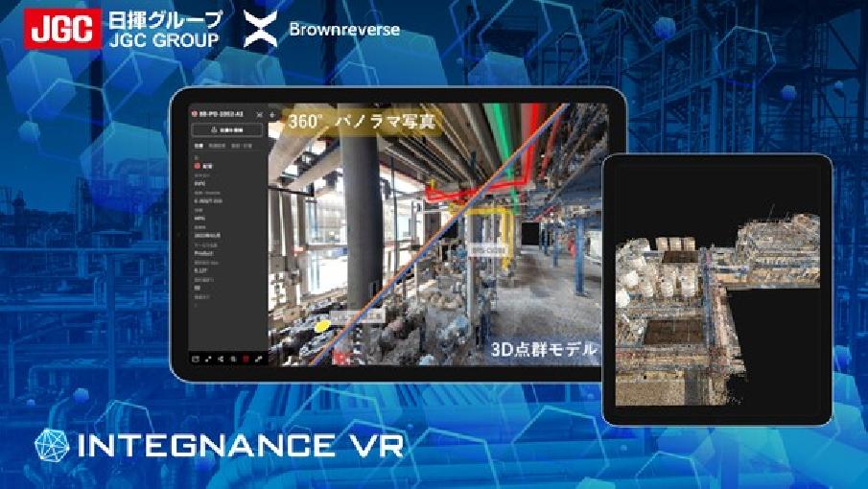Viewport: 868px width, 489px height.
Task: Open the third tab of the side panel
Action: click(x=242, y=146)
